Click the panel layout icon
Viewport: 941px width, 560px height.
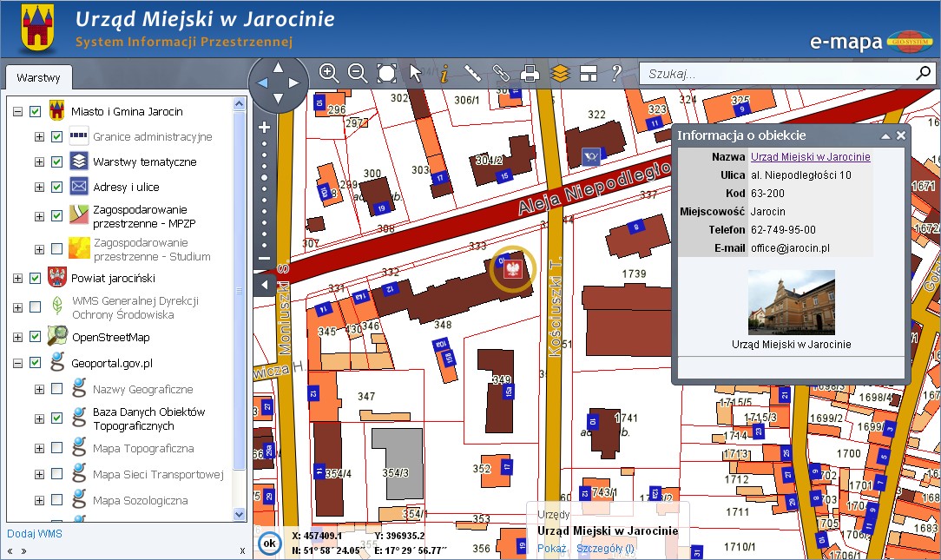point(589,73)
